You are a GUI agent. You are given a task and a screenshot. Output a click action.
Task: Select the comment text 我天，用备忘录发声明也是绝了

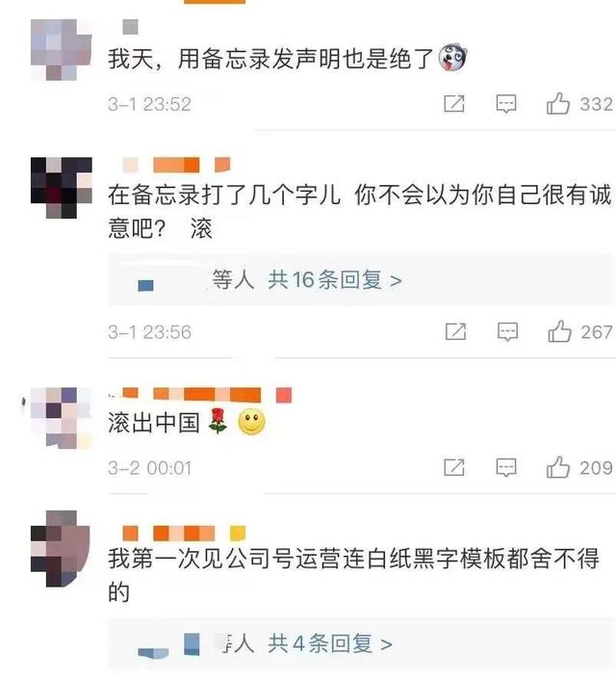click(x=270, y=59)
